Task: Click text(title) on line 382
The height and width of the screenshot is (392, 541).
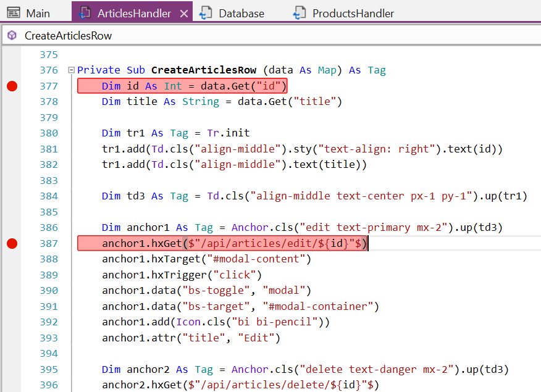Action: pos(327,164)
